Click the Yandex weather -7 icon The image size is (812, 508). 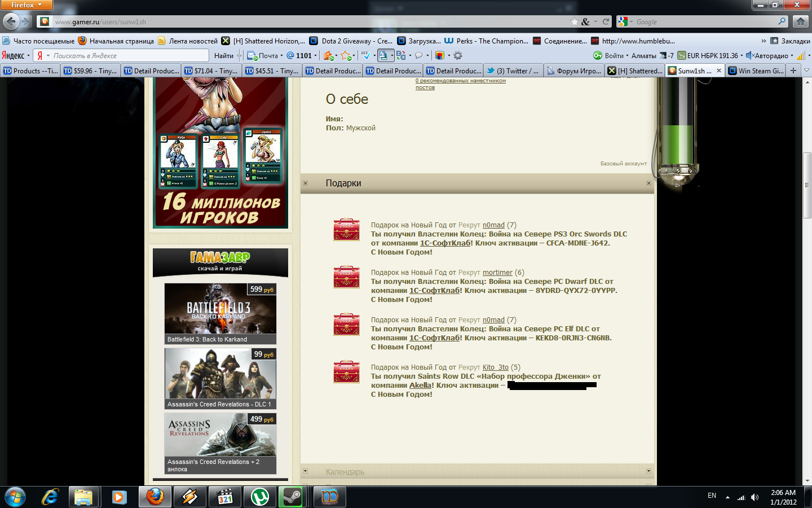(x=667, y=55)
